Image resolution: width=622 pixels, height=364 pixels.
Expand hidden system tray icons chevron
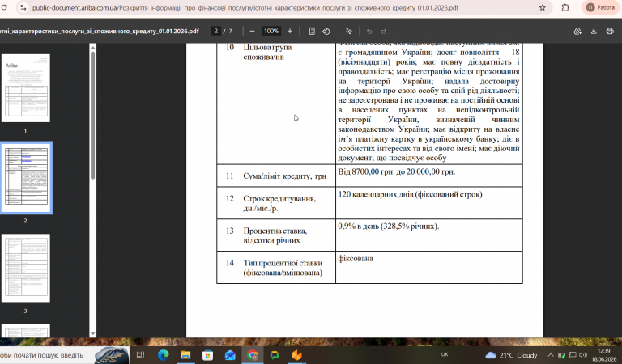click(x=551, y=355)
